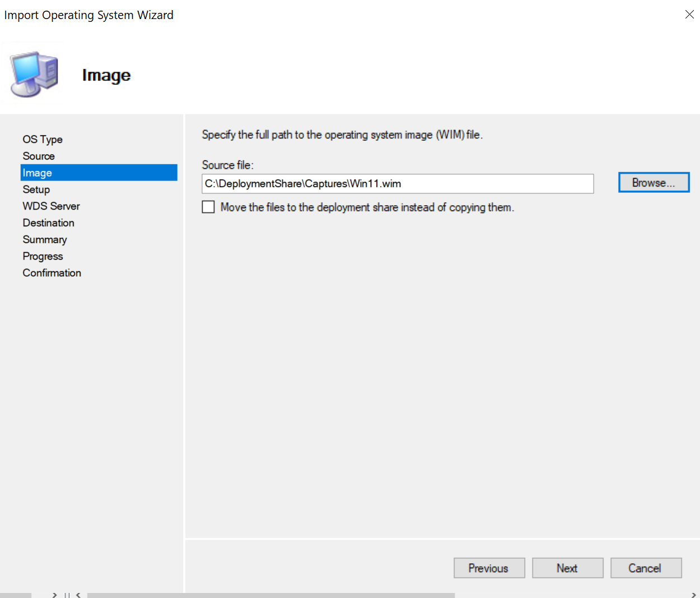Click the left-pointing splitter chevron at bottom

pos(78,595)
